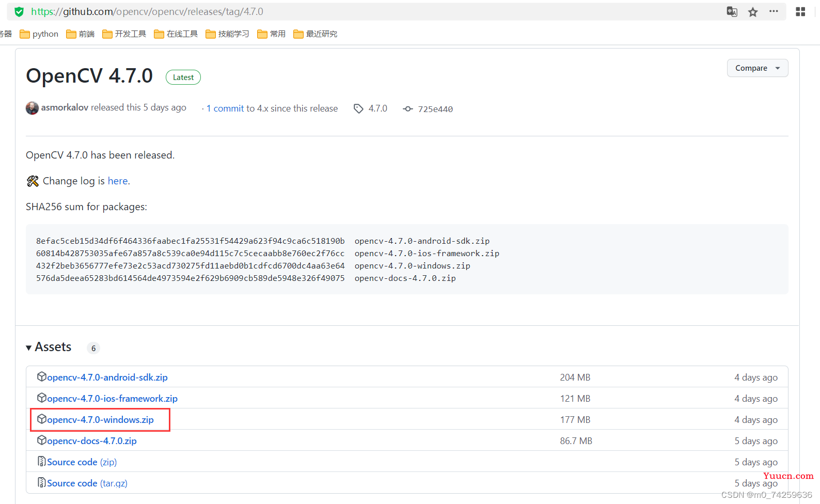Screen dimensions: 820x504
Task: Open the 开发工具 bookmarks folder
Action: (x=124, y=34)
